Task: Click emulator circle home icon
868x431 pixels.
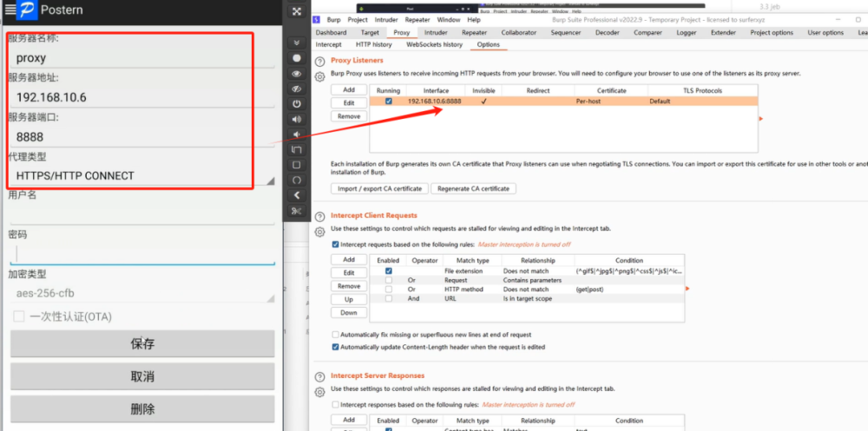Action: coord(297,180)
